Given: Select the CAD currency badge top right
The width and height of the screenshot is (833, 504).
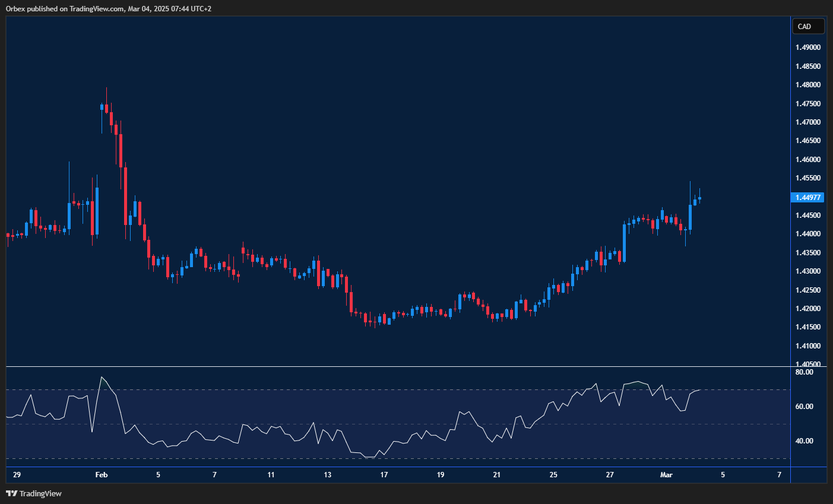Looking at the screenshot, I should point(807,26).
